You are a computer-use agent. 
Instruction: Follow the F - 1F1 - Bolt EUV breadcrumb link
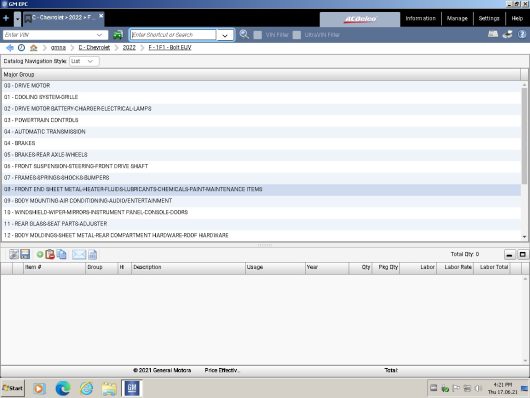click(x=170, y=48)
